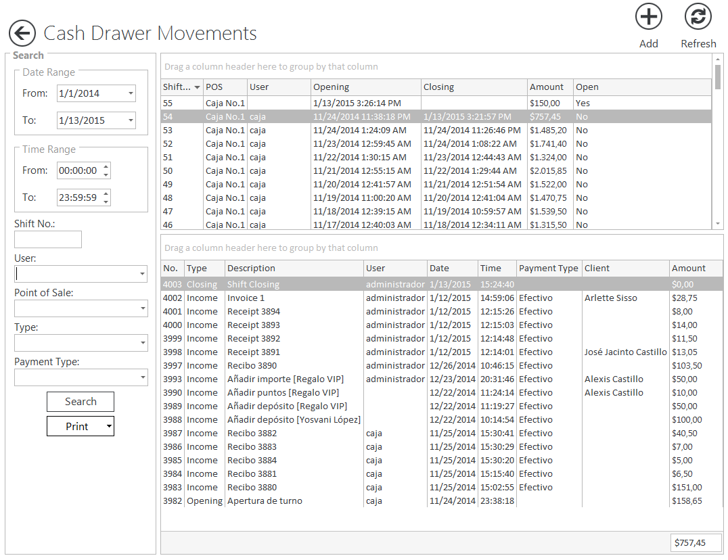Increase the From time with up spinner
Image resolution: width=728 pixels, height=560 pixels.
coord(106,167)
